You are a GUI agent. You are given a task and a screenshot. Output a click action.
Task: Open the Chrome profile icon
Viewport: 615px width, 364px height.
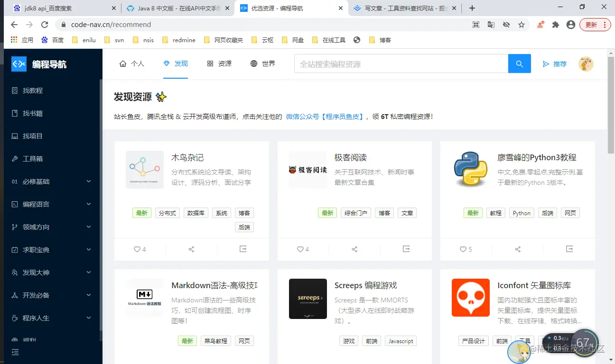click(571, 25)
